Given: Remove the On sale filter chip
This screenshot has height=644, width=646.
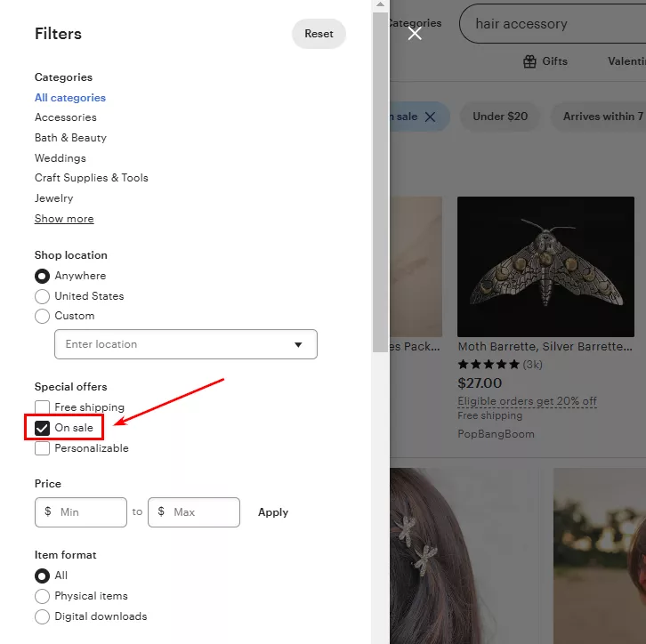Looking at the screenshot, I should click(x=430, y=117).
